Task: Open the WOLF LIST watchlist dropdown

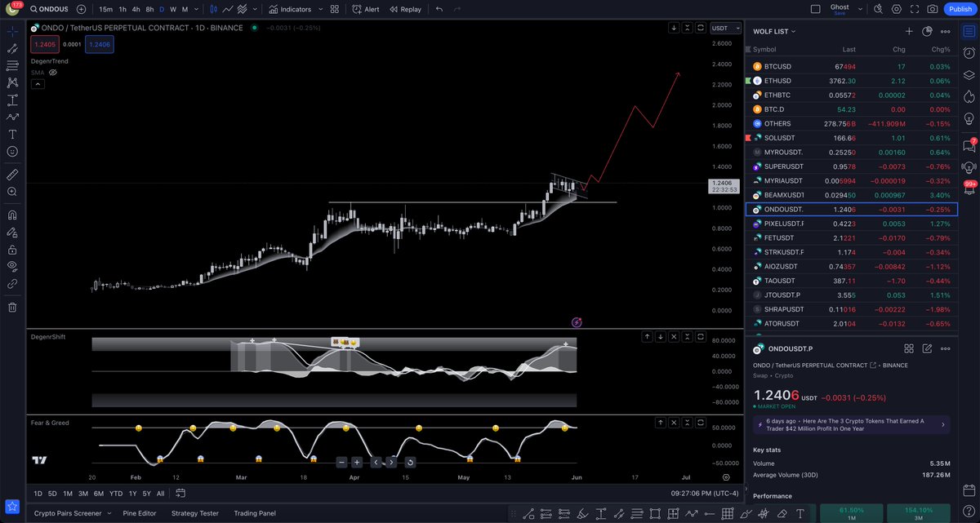Action: 773,31
